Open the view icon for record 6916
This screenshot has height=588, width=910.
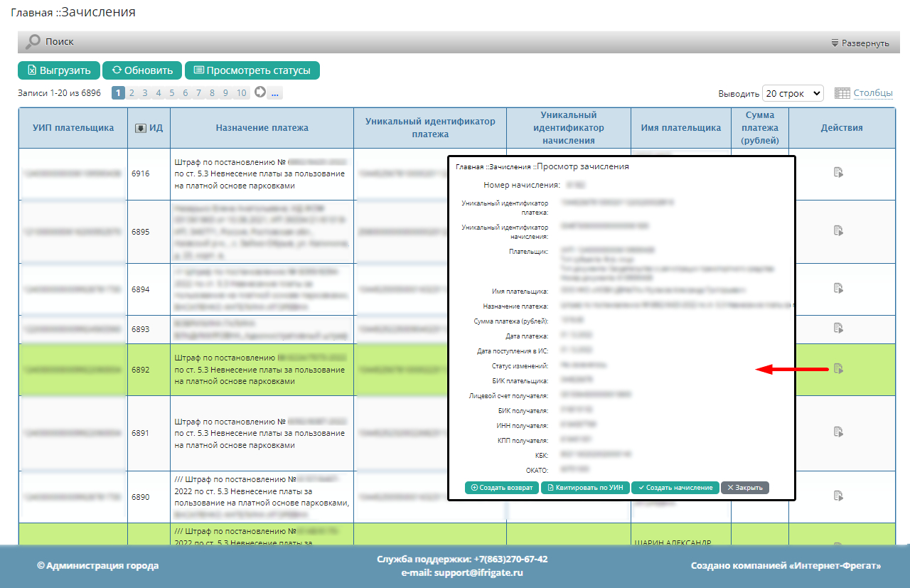(838, 171)
